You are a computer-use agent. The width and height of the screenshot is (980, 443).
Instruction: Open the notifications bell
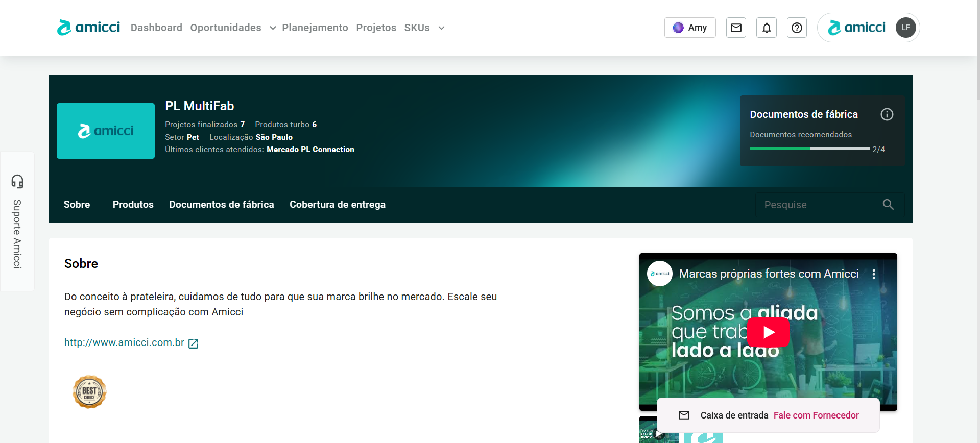coord(767,28)
